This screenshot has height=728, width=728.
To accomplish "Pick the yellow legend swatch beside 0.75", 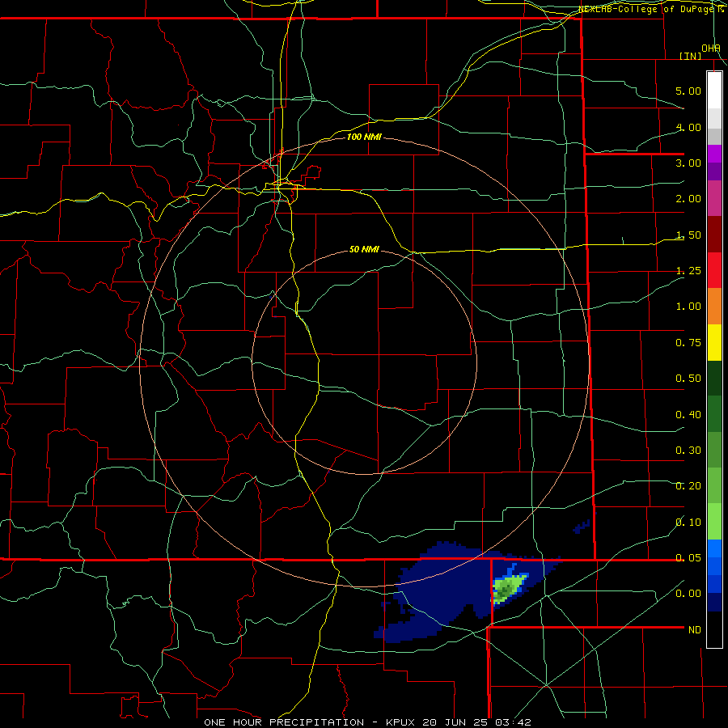I will pyautogui.click(x=714, y=342).
